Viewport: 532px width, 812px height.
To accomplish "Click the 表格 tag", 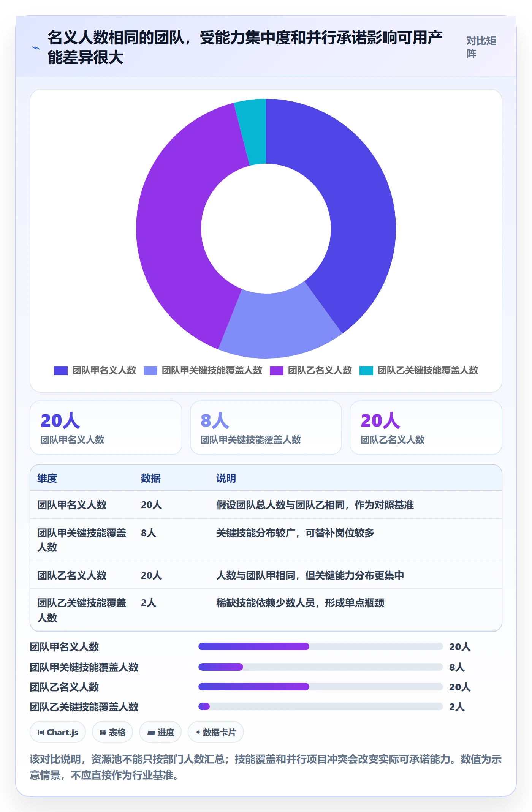I will click(x=112, y=732).
